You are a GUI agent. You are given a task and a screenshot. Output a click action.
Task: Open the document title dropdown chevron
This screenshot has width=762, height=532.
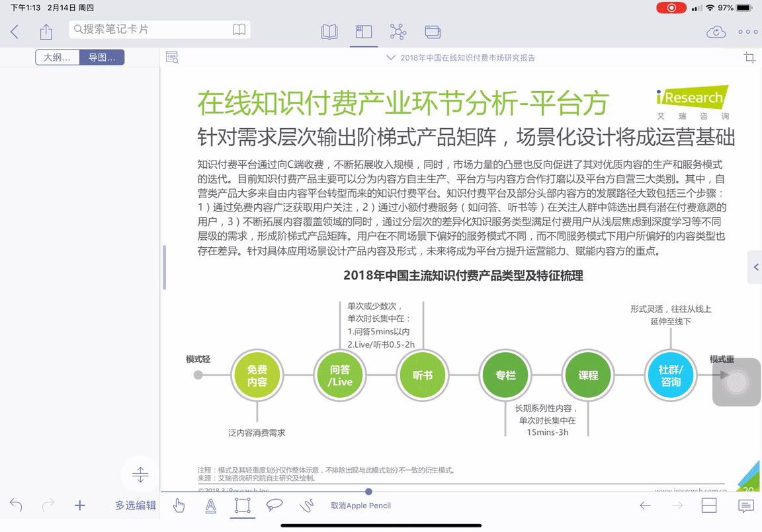coord(392,57)
